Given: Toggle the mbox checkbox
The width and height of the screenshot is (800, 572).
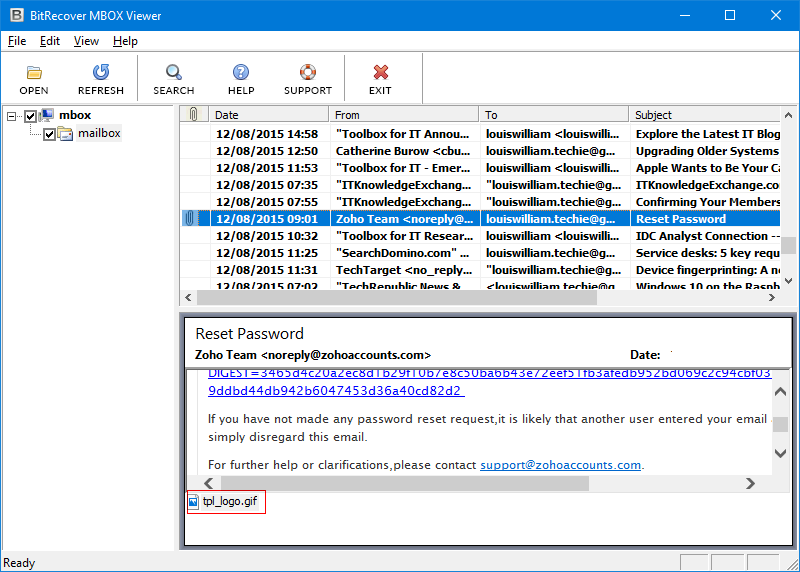Looking at the screenshot, I should pos(31,116).
